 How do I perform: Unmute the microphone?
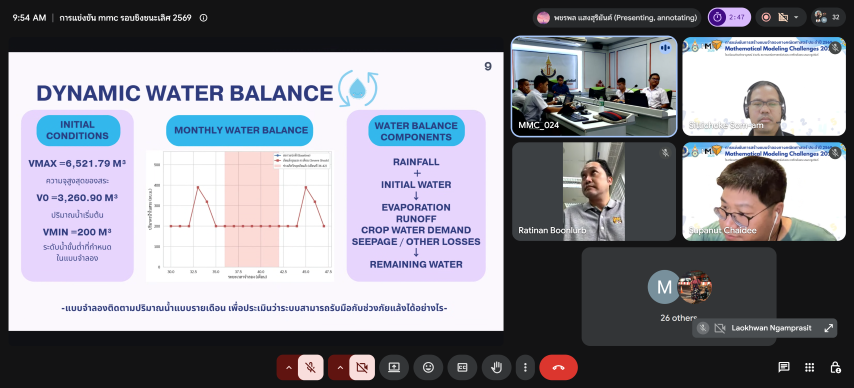click(310, 367)
